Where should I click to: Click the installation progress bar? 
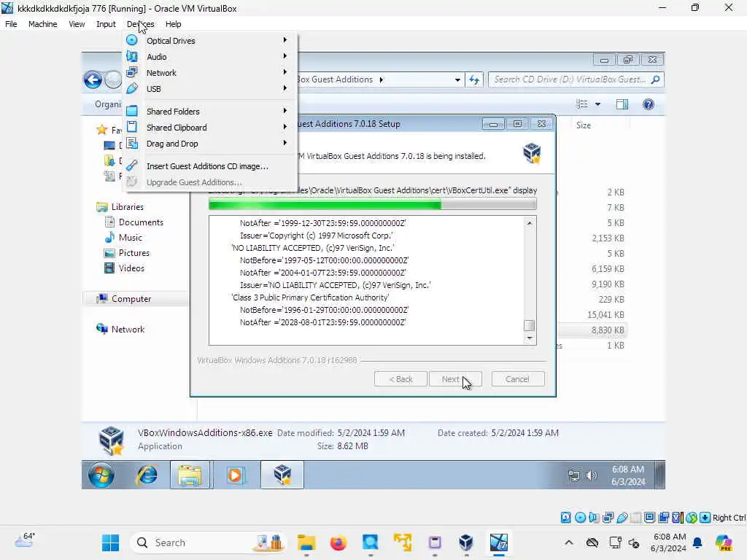373,205
